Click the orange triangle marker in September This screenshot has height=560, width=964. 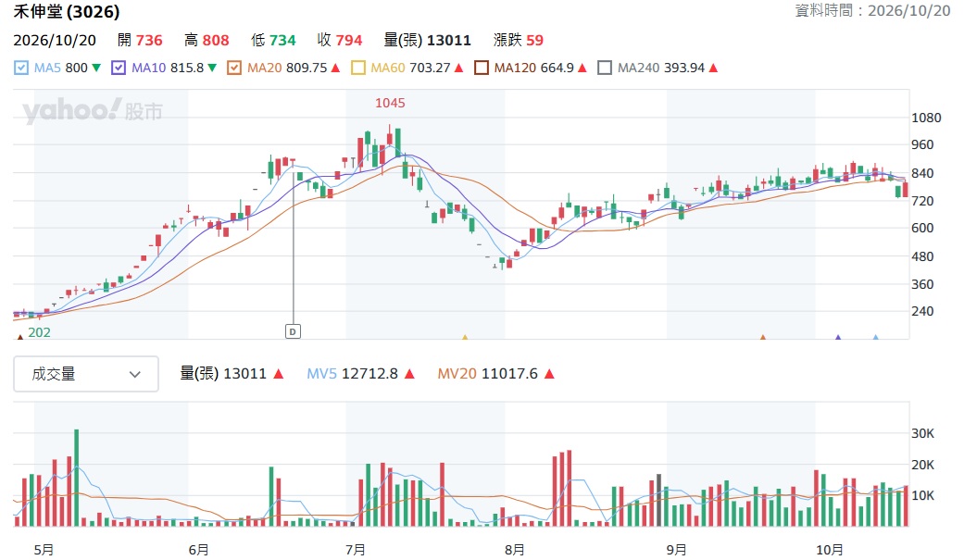coord(763,337)
